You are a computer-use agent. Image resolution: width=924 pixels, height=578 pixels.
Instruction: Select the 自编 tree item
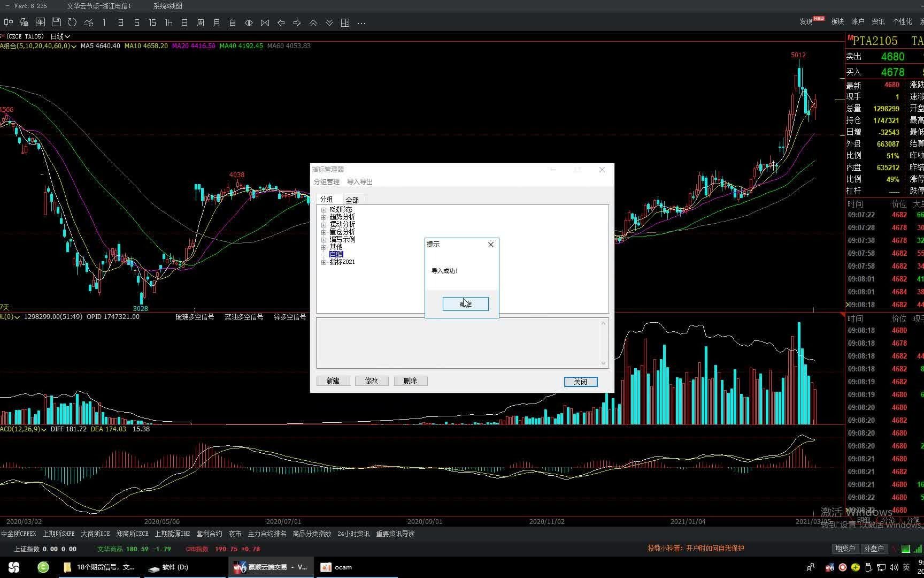pyautogui.click(x=336, y=254)
